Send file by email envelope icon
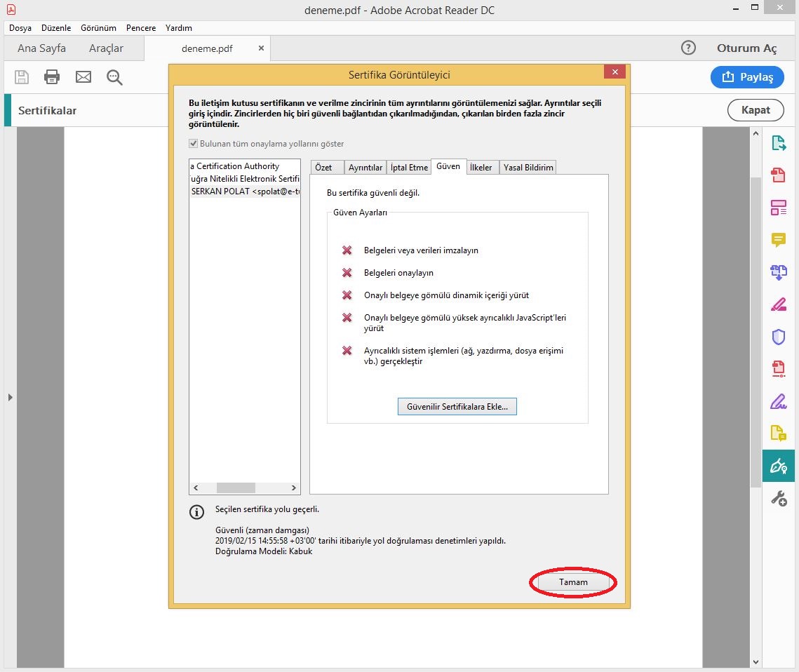 (83, 77)
